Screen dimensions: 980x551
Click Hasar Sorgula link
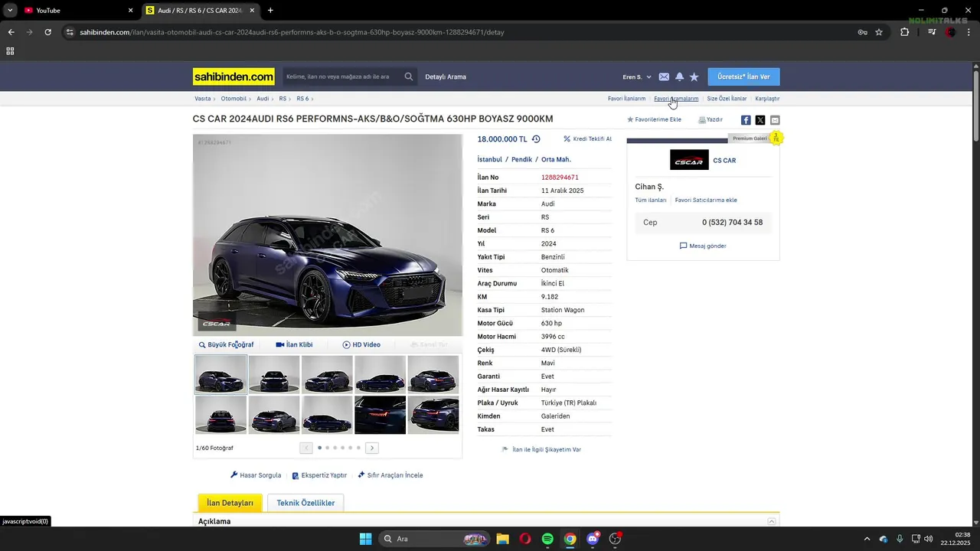tap(256, 475)
